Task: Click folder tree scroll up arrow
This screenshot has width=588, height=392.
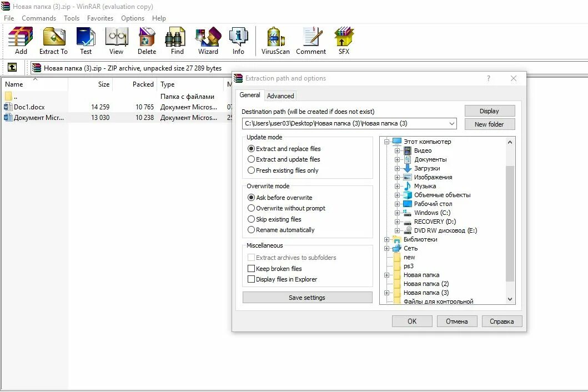Action: tap(510, 142)
